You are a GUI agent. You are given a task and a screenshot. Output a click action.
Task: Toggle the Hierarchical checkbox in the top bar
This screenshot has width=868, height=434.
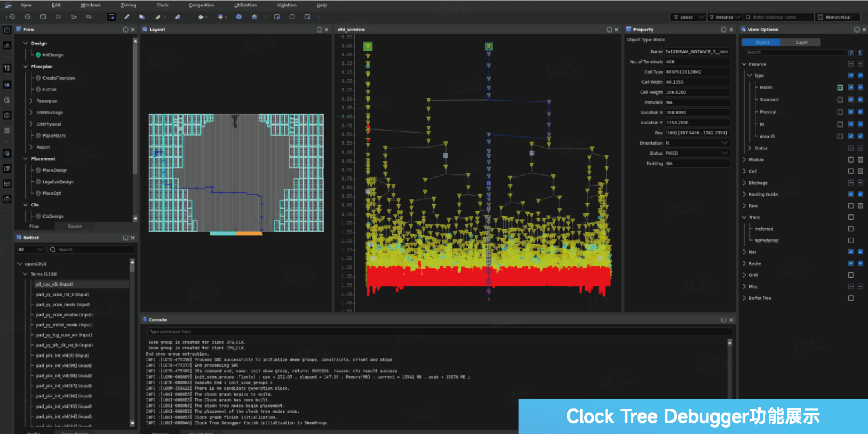pos(821,17)
